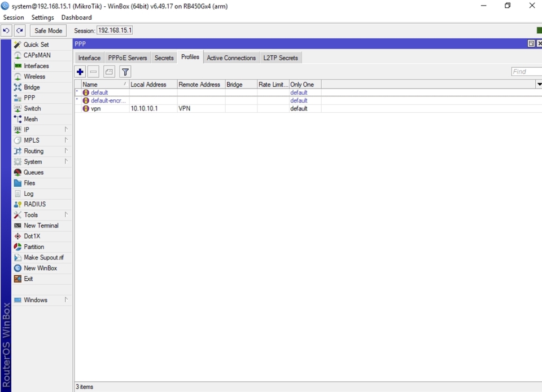
Task: Open Mesh from sidebar
Action: (x=42, y=119)
